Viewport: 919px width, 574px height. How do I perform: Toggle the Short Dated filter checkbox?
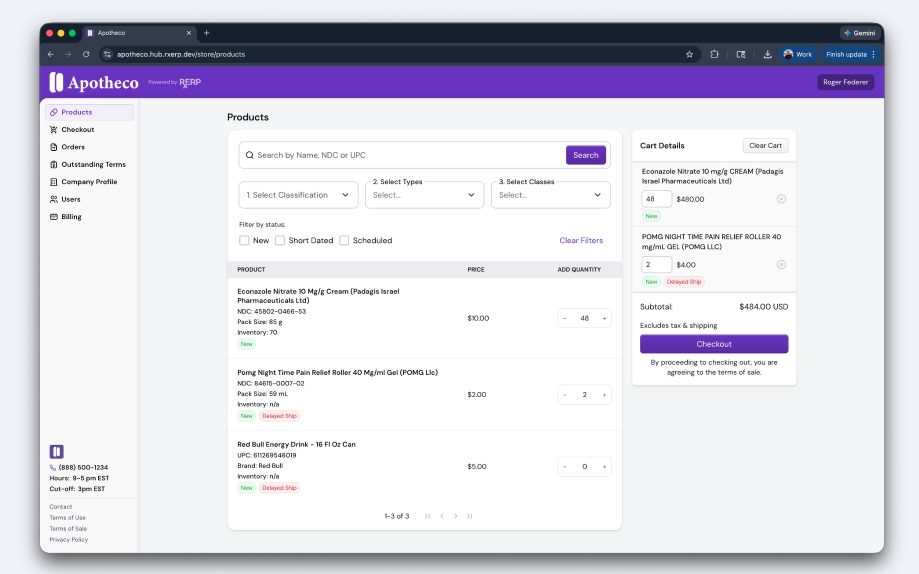[x=280, y=240]
